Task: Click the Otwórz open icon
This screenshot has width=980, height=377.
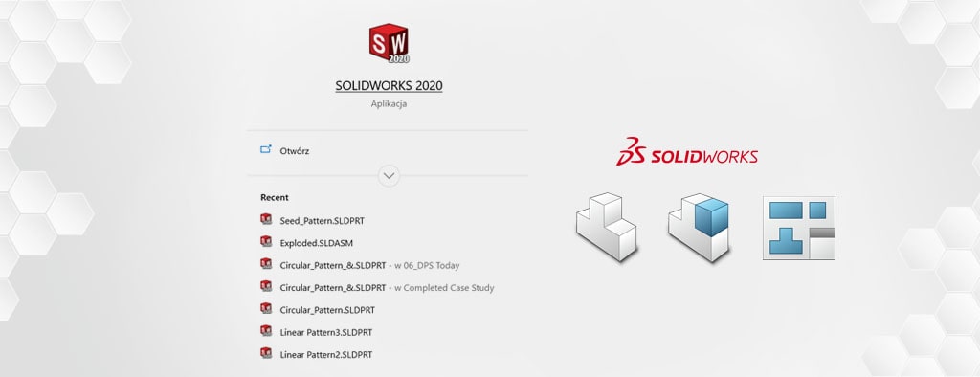Action: coord(266,150)
